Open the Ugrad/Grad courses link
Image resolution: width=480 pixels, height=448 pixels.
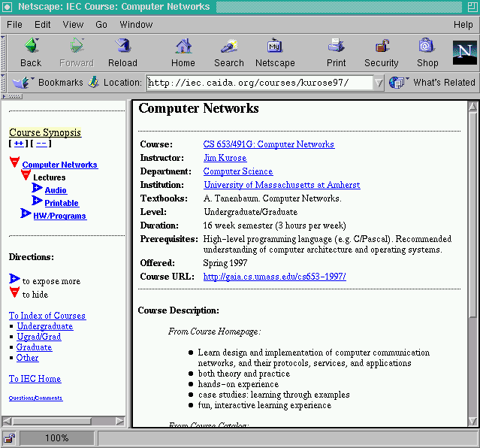pos(39,337)
